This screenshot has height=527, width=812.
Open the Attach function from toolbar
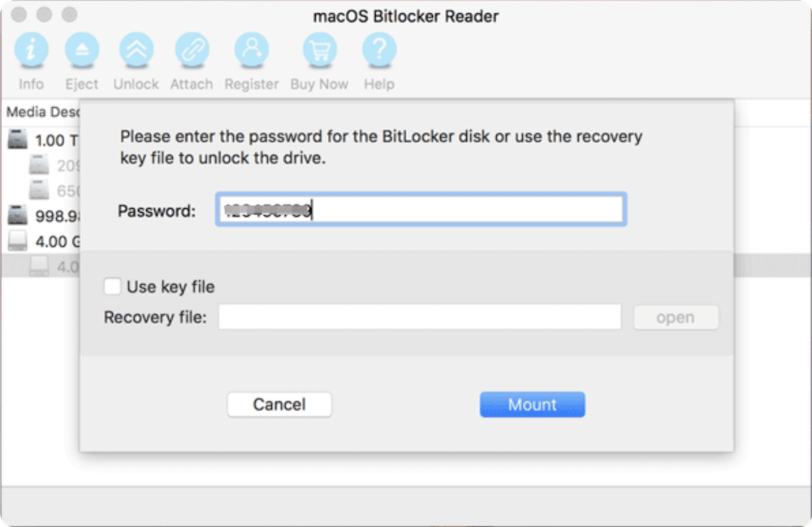192,50
